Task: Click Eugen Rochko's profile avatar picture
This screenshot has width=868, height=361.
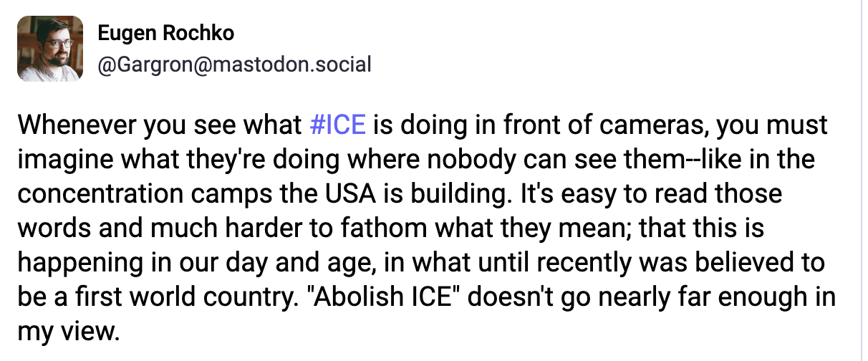Action: tap(49, 49)
